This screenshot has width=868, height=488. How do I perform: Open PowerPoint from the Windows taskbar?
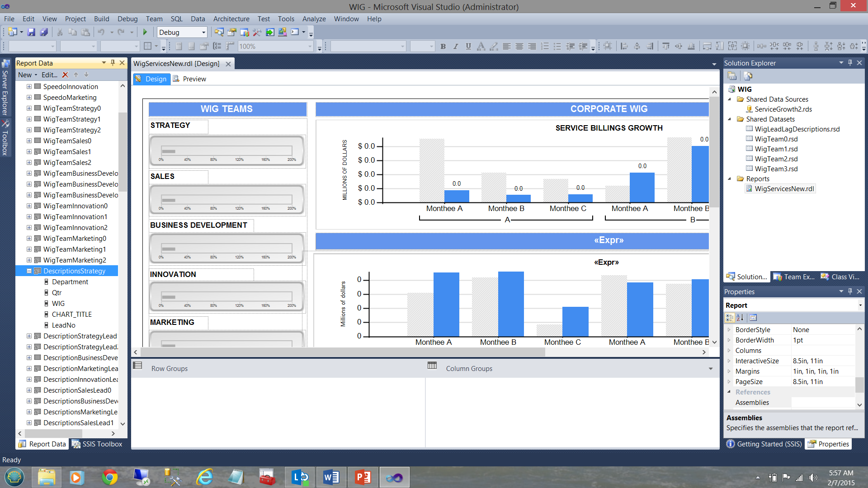(363, 477)
